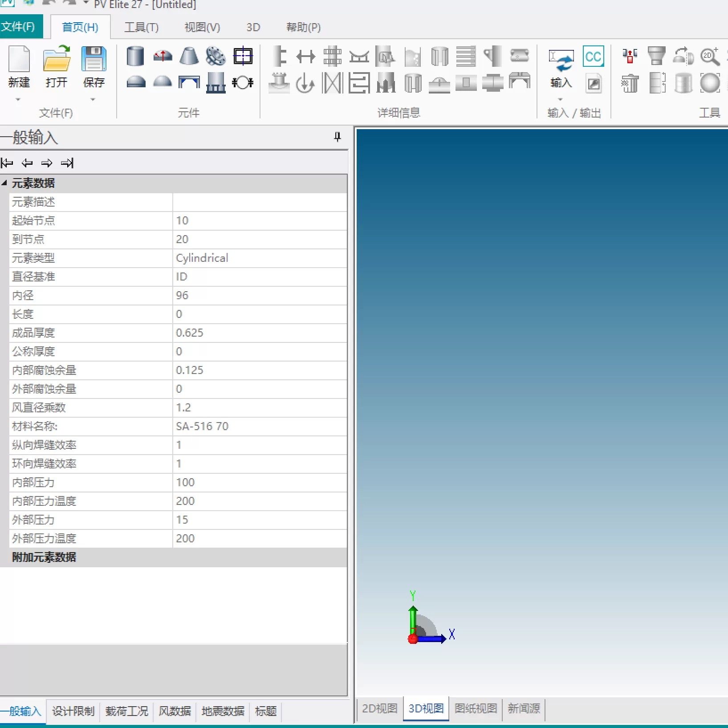Switch to the 视图(V) ribbon tab
728x728 pixels.
point(202,27)
